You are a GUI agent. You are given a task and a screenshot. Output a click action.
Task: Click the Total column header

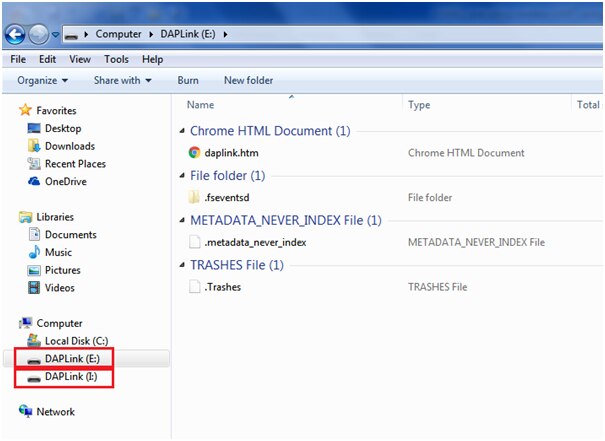pyautogui.click(x=588, y=105)
